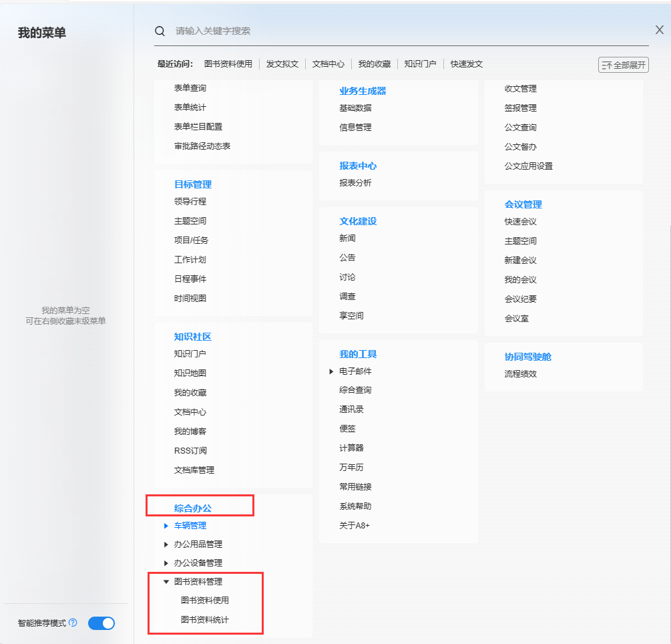This screenshot has height=644, width=671.
Task: Expand the 电子邮件 arrow
Action: coord(331,371)
